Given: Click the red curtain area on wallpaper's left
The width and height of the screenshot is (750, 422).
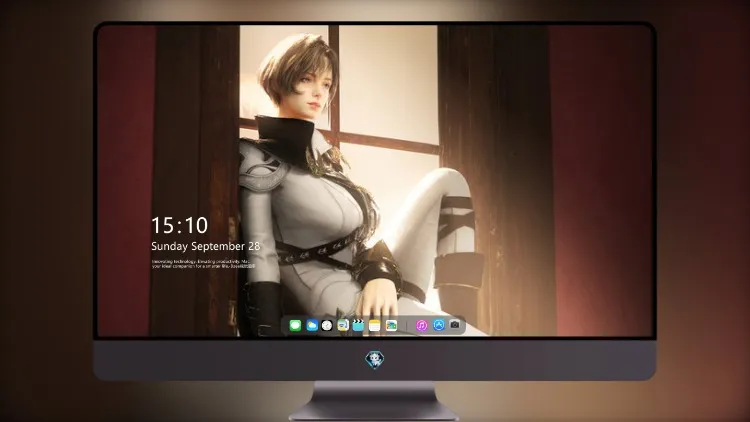Looking at the screenshot, I should pyautogui.click(x=125, y=182).
